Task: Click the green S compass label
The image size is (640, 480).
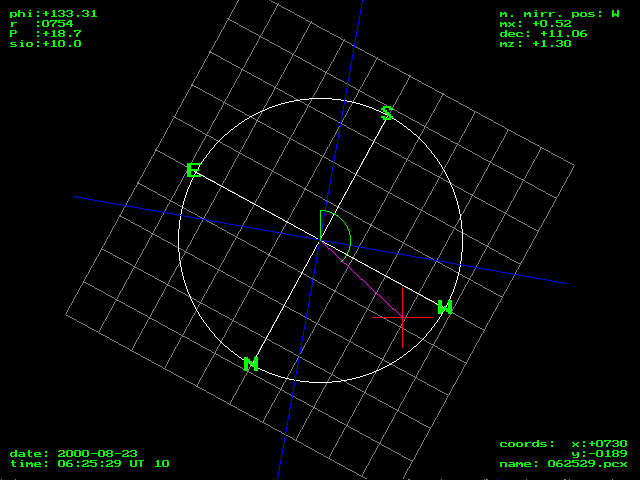Action: click(x=387, y=113)
